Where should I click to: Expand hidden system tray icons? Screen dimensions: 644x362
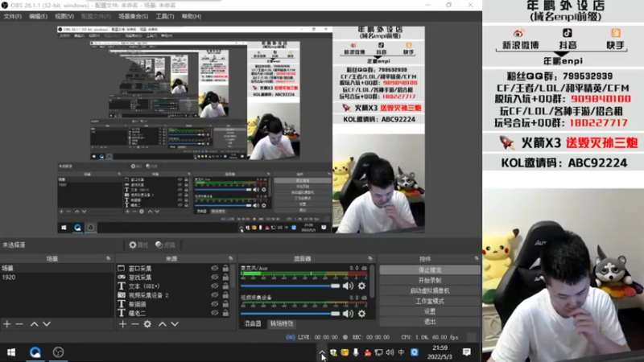click(x=322, y=352)
